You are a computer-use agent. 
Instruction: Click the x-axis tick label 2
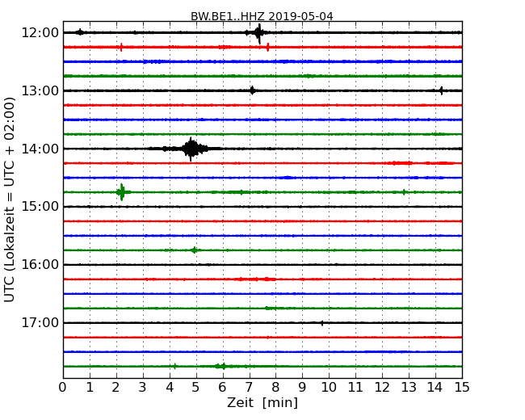(x=116, y=388)
